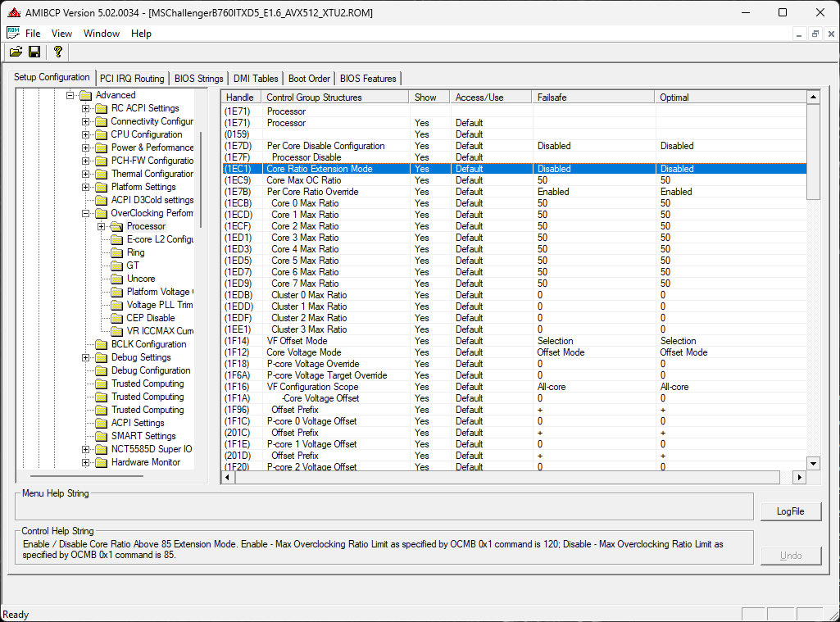Image resolution: width=840 pixels, height=622 pixels.
Task: Select the SMART Settings folder icon
Action: (102, 436)
